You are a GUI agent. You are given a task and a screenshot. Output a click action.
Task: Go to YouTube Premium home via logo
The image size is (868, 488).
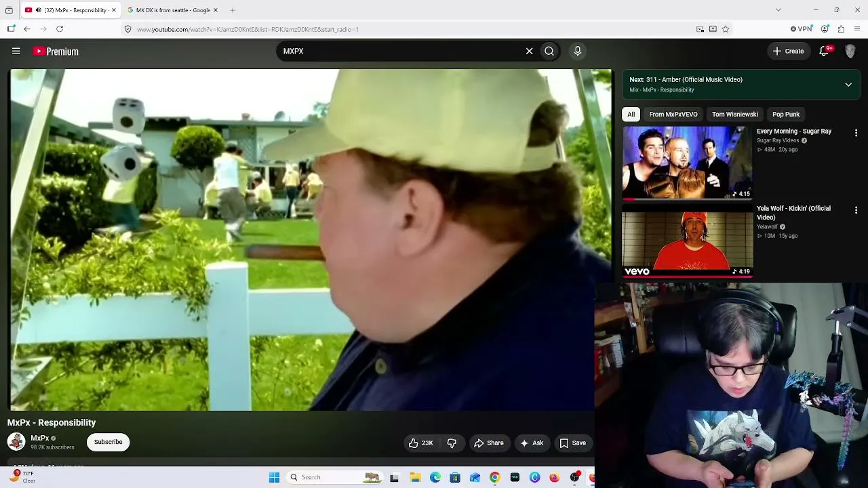pyautogui.click(x=56, y=51)
